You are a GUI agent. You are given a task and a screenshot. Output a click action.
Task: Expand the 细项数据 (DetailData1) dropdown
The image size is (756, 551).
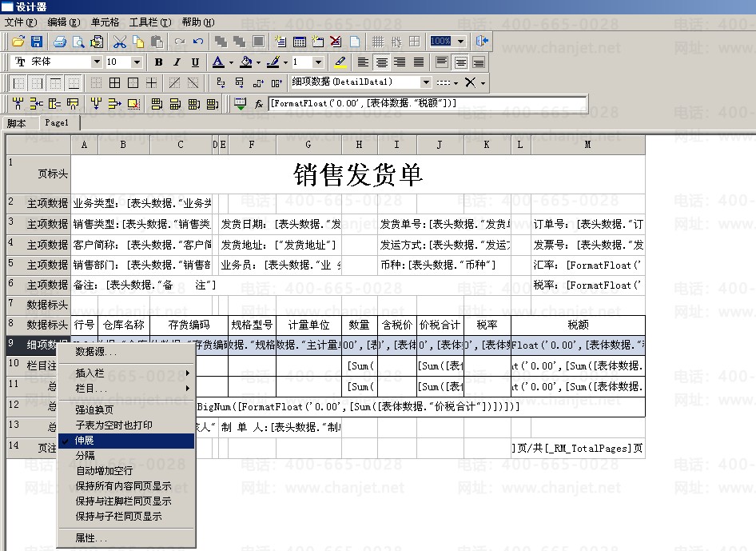(x=426, y=82)
